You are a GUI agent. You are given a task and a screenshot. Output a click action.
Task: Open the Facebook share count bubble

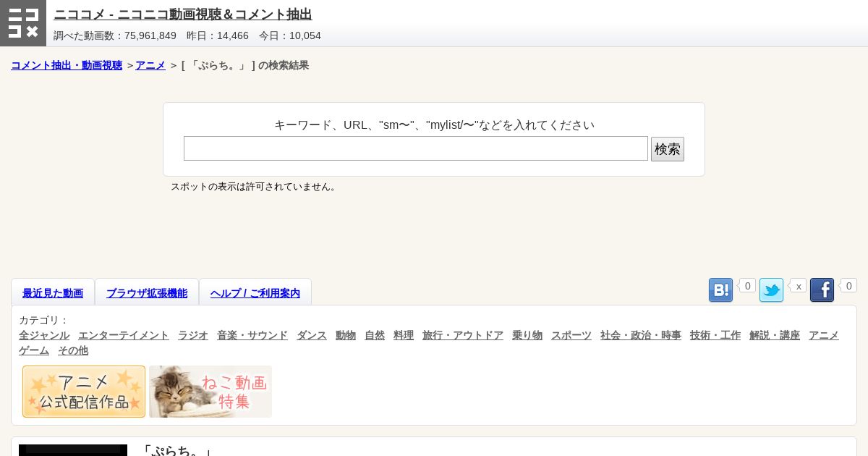coord(848,286)
